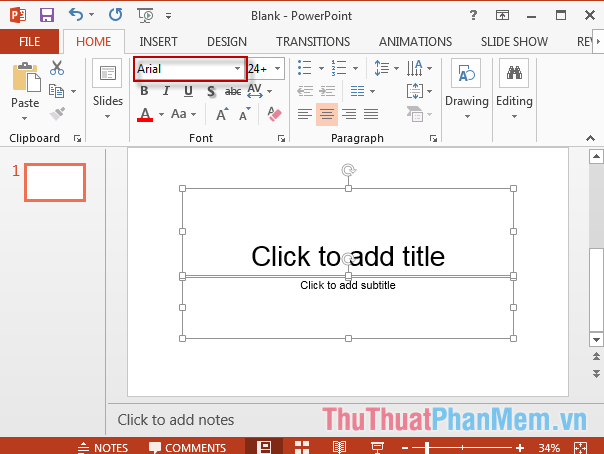This screenshot has height=454, width=604.
Task: Open the Font dialog launcher
Action: [x=281, y=139]
